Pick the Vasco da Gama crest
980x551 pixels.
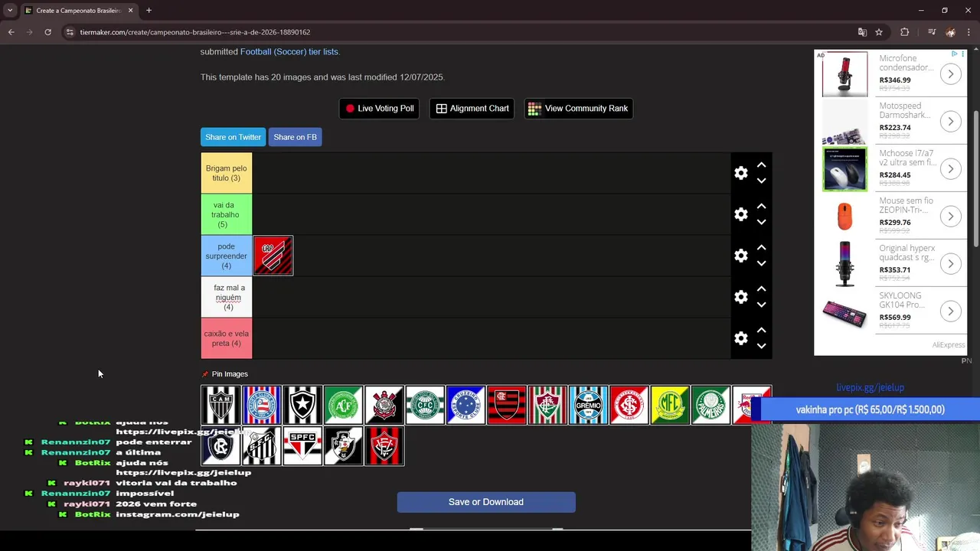343,446
